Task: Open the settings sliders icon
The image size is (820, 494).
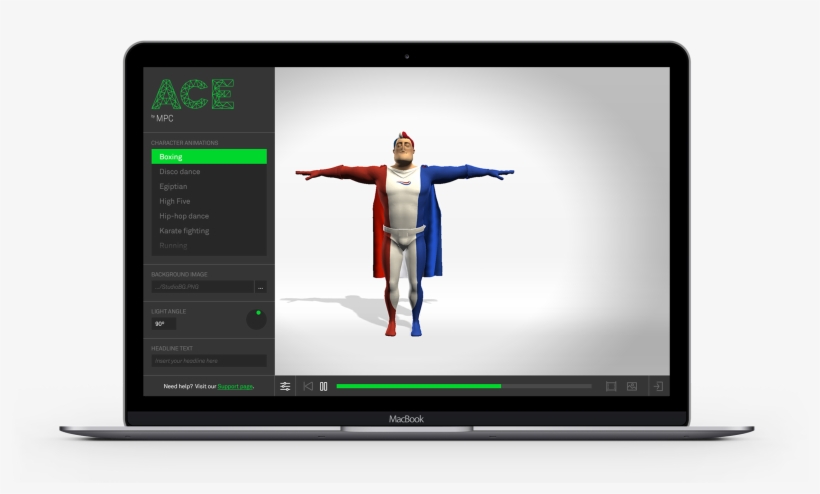Action: coord(286,386)
